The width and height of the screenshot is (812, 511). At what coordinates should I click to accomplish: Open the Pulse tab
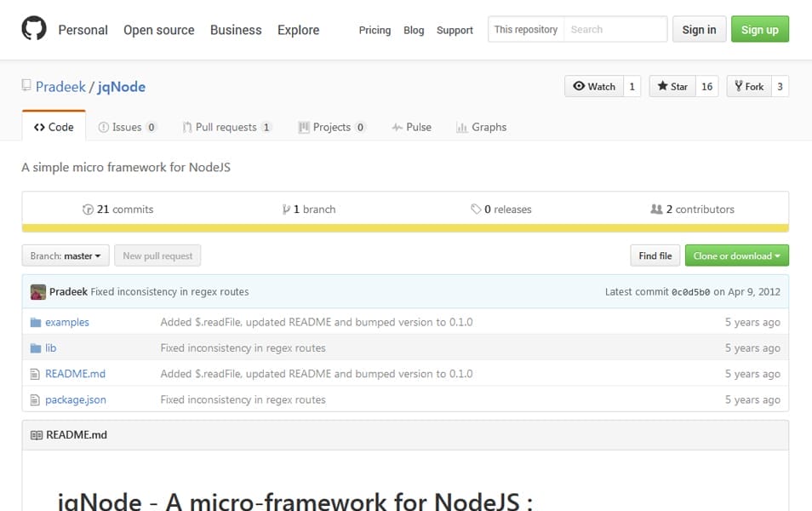(411, 126)
